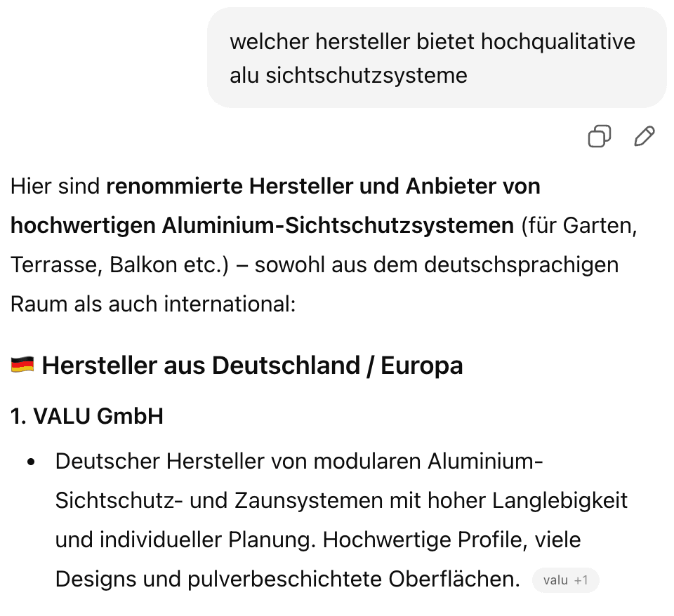674x616 pixels.
Task: Click the numbered item '1.' before VALU GmbH
Action: [15, 415]
